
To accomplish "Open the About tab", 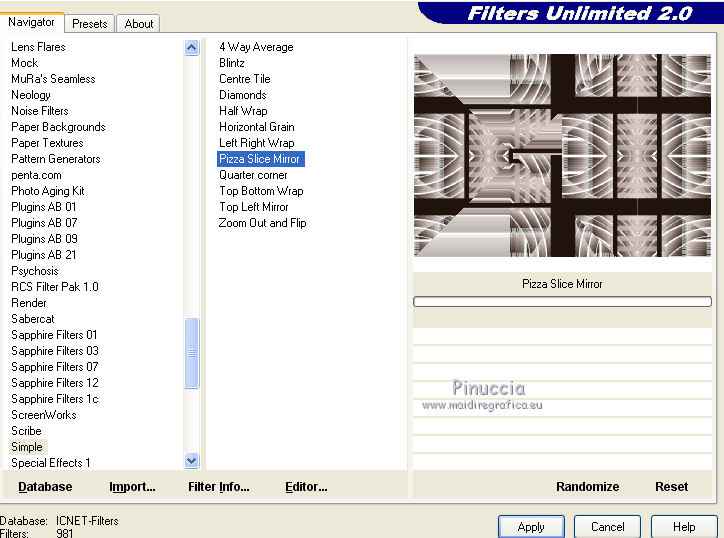I will (x=139, y=24).
